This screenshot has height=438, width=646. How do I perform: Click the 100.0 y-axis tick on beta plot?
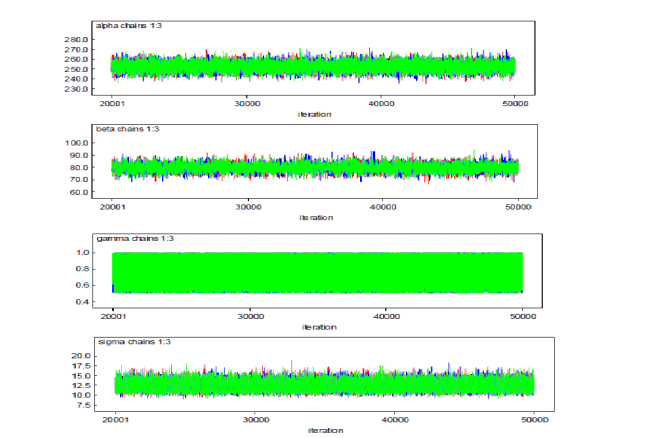click(x=77, y=143)
